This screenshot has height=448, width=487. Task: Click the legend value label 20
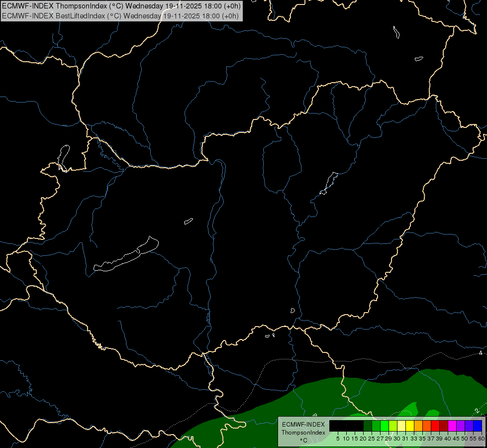[363, 439]
